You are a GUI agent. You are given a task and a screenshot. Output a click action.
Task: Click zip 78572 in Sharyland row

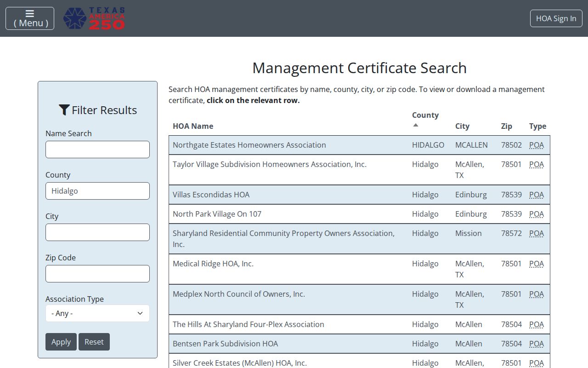point(511,233)
